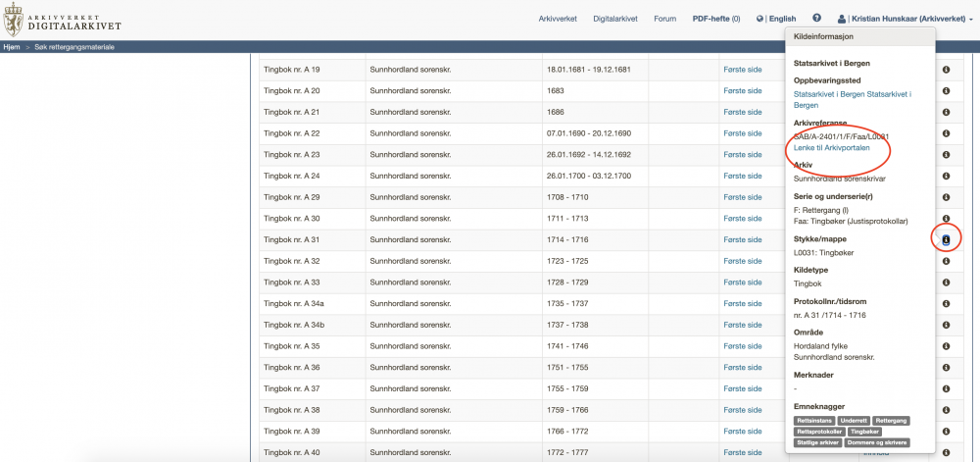Follow Lenke til Arkivportalen link
Viewport: 980px width, 462px height.
point(831,147)
